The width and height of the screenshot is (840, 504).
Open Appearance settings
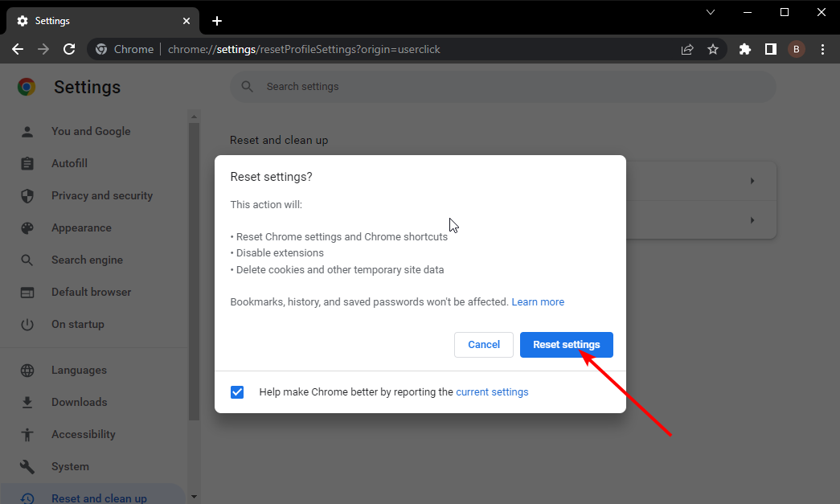pos(81,227)
